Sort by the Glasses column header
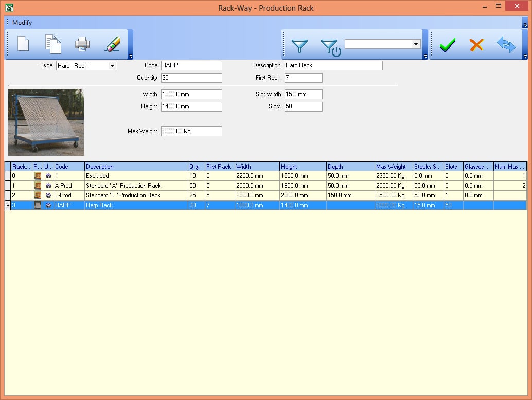Image resolution: width=532 pixels, height=400 pixels. [x=478, y=167]
